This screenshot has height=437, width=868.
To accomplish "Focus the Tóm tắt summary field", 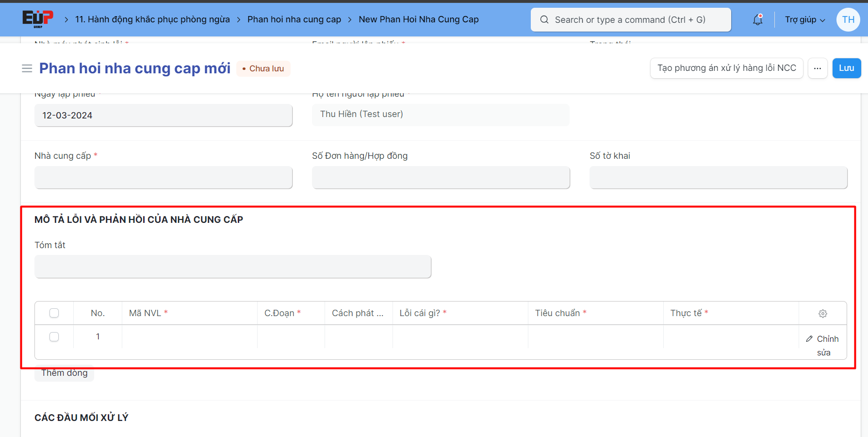I will (x=233, y=267).
